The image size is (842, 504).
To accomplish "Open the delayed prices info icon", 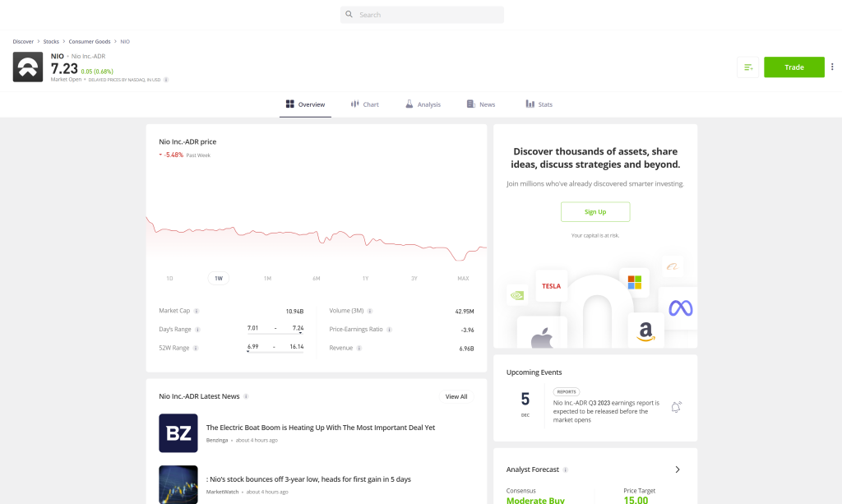I will click(166, 80).
